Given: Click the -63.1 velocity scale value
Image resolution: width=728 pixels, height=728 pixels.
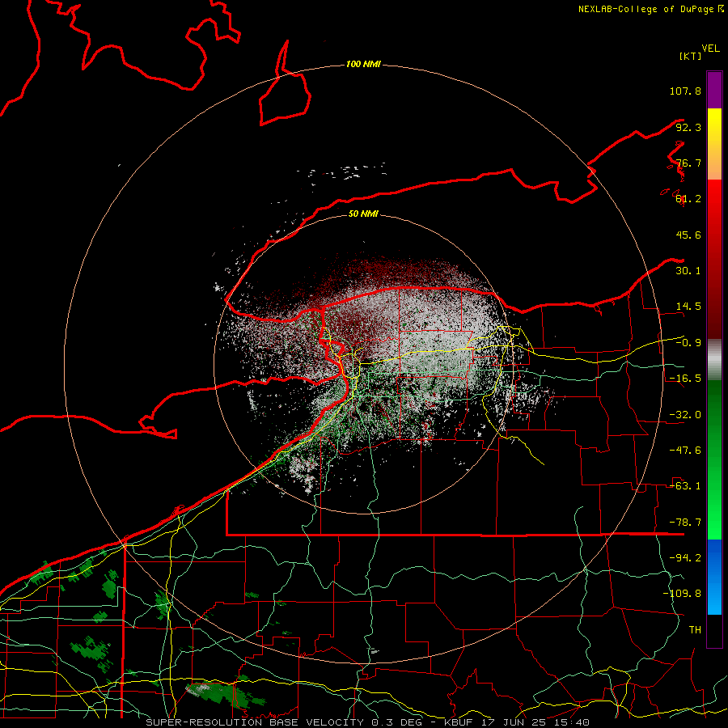Looking at the screenshot, I should [685, 486].
